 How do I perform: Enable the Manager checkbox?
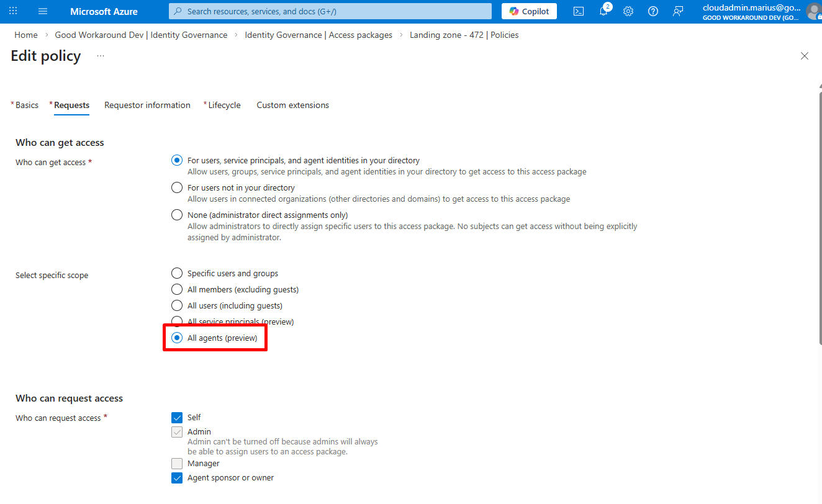pos(177,464)
